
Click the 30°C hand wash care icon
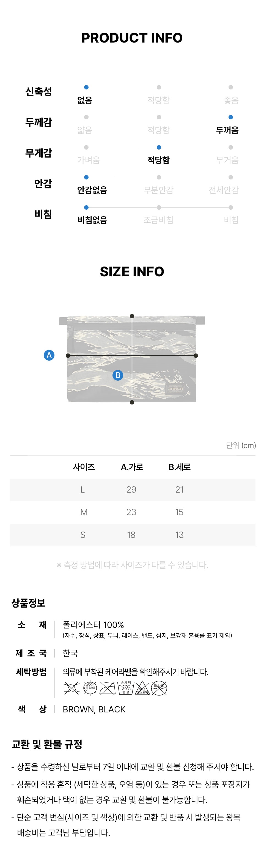pyautogui.click(x=126, y=687)
